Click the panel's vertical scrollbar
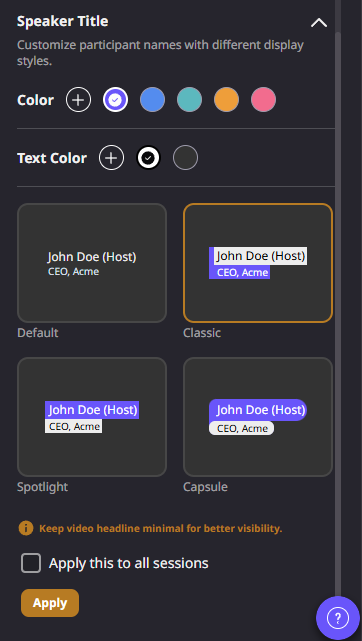 (337, 315)
